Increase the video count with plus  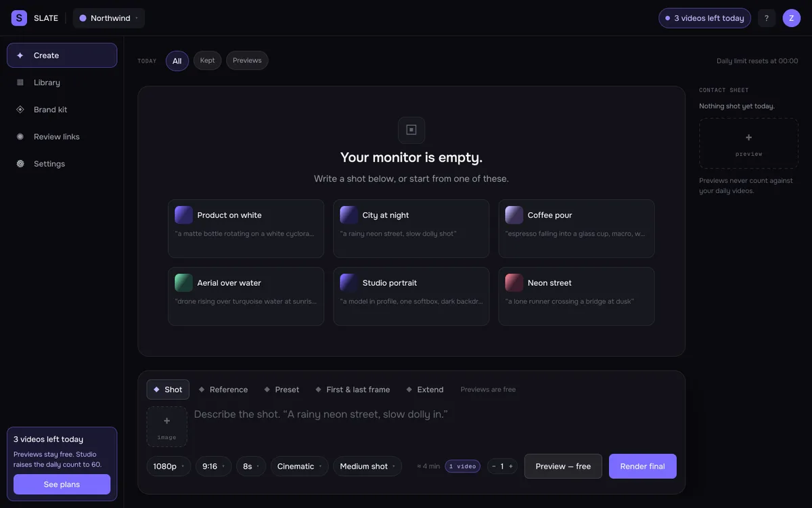(x=511, y=466)
